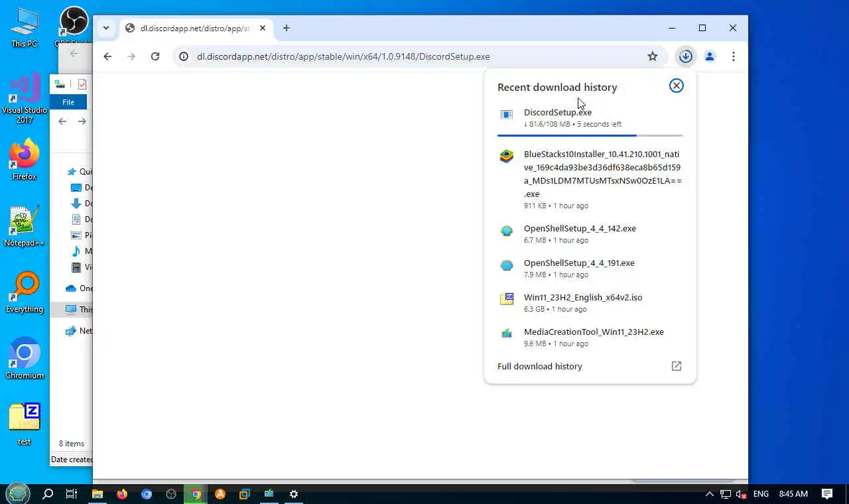This screenshot has height=504, width=849.
Task: Click File Explorer's back arrow
Action: [62, 121]
